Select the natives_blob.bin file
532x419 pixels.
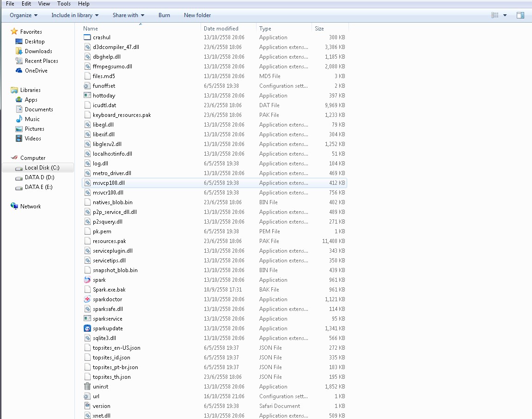[214, 202]
